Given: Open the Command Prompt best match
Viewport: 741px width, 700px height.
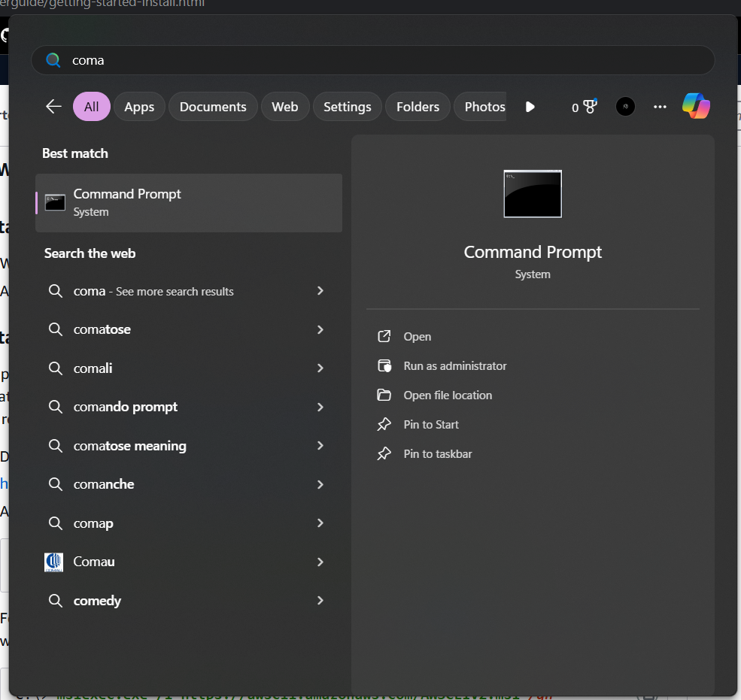Looking at the screenshot, I should tap(189, 203).
